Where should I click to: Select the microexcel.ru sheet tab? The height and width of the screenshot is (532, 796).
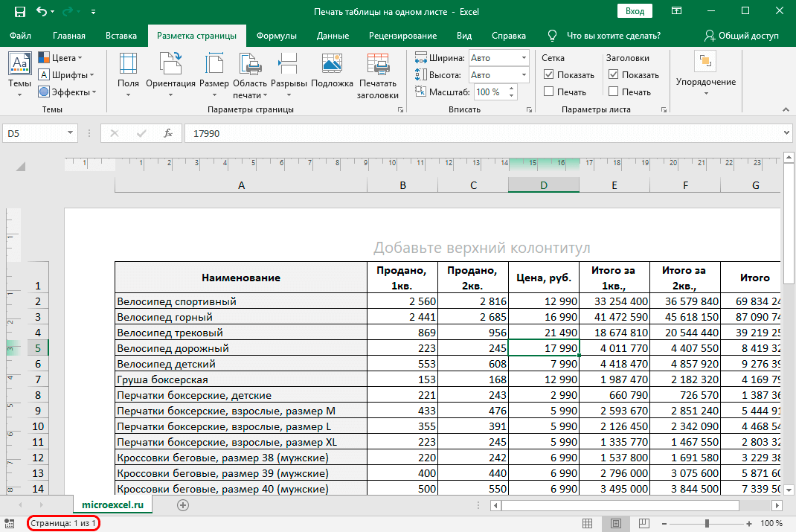112,504
